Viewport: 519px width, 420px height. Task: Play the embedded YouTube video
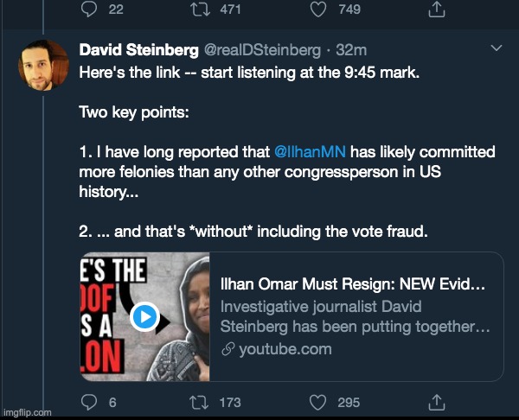coord(144,317)
